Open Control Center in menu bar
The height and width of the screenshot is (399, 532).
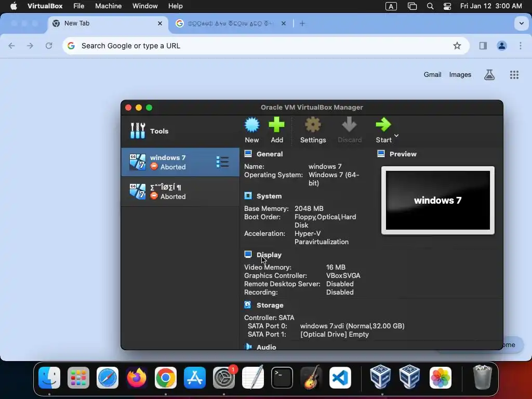pyautogui.click(x=447, y=6)
